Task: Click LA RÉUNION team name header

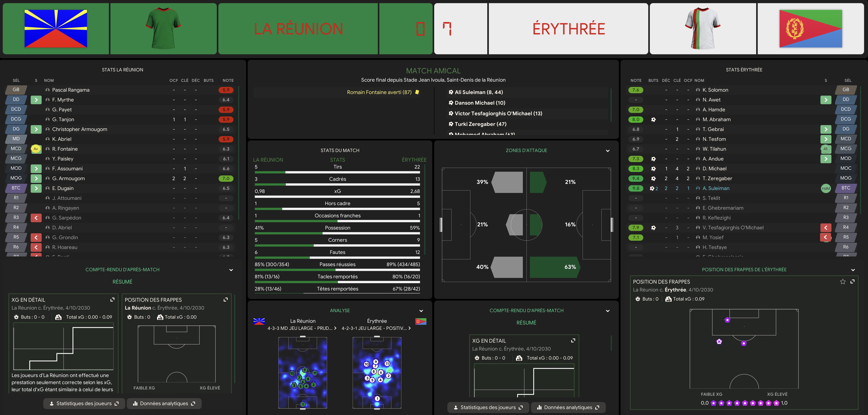Action: 298,29
